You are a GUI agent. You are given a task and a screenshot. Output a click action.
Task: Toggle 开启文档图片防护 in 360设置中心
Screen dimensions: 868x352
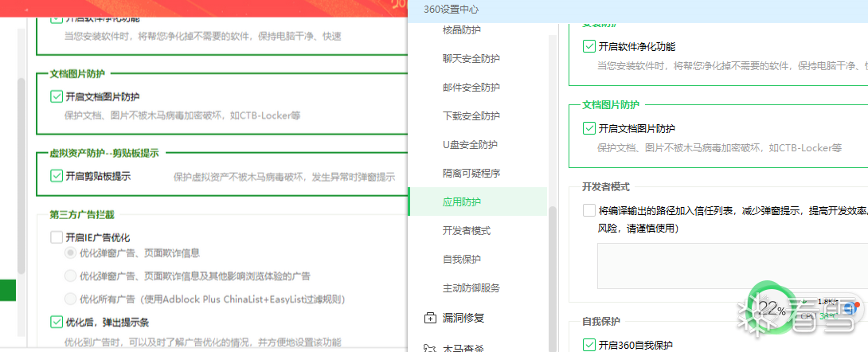(589, 128)
